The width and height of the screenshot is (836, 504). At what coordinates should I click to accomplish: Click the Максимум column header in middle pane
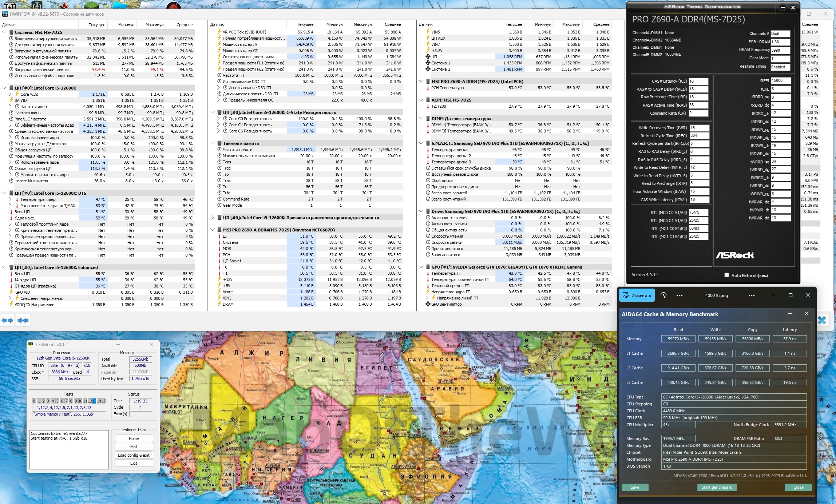coord(362,24)
